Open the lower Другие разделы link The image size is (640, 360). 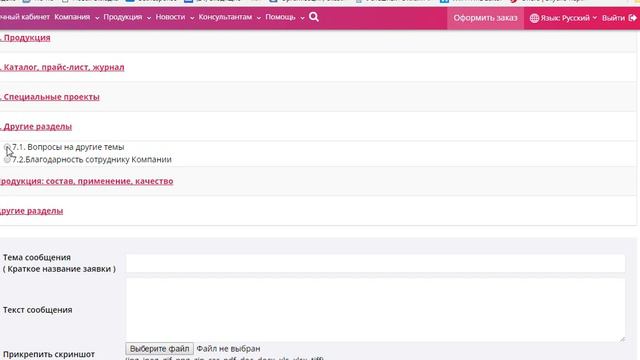pyautogui.click(x=31, y=211)
